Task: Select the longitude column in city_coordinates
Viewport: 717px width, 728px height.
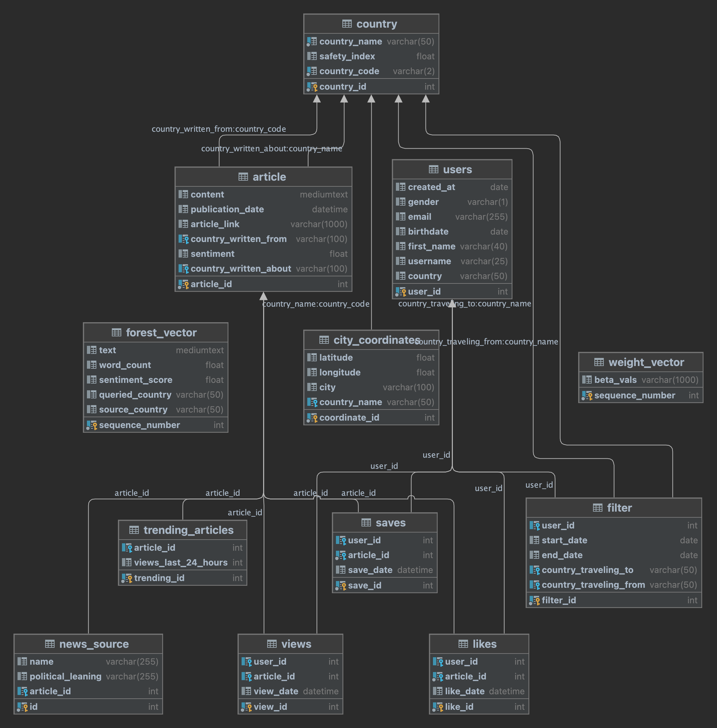Action: [371, 372]
